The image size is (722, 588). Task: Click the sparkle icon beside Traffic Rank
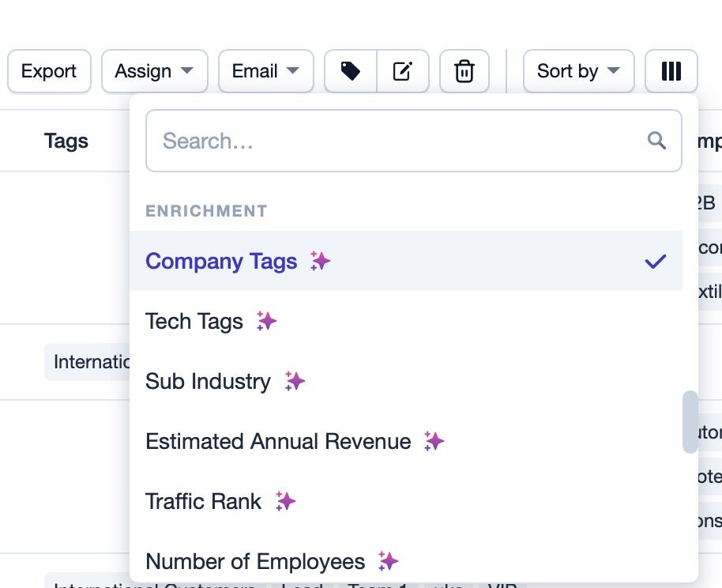285,501
